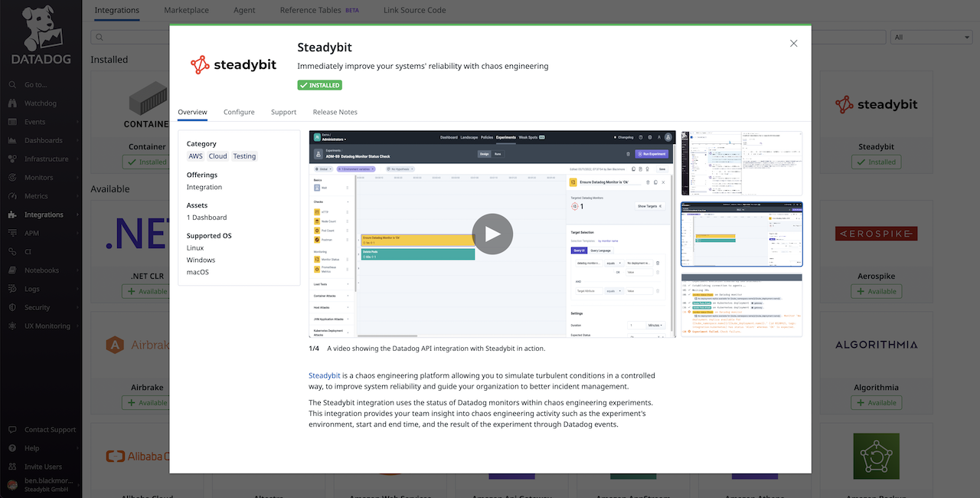Click the Aerospike logo tile
This screenshot has width=980, height=498.
tap(876, 234)
